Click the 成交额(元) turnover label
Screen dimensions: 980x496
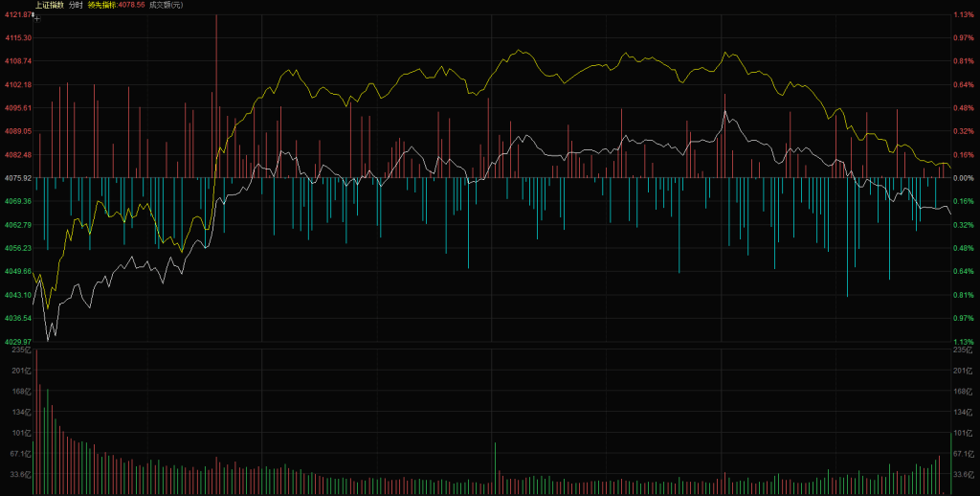click(166, 5)
